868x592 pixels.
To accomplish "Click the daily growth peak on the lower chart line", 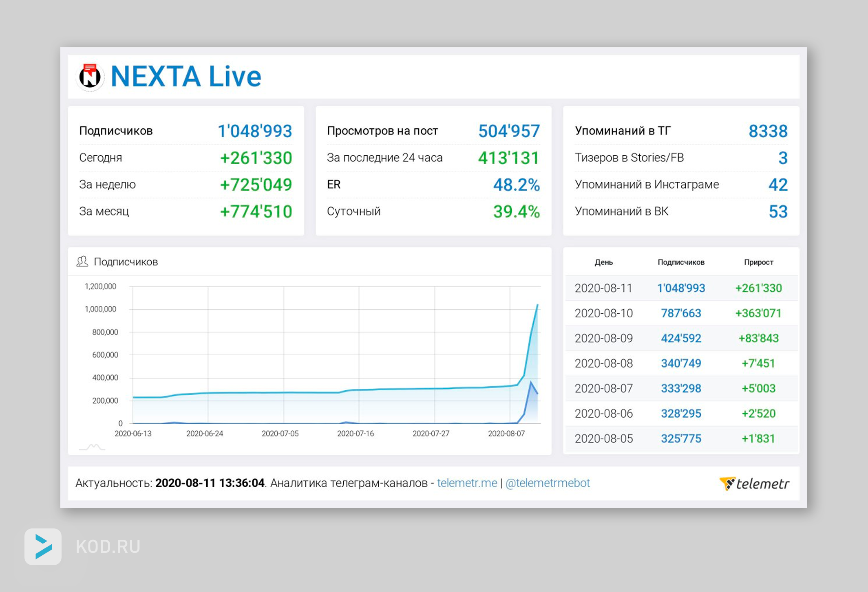I will (x=531, y=382).
